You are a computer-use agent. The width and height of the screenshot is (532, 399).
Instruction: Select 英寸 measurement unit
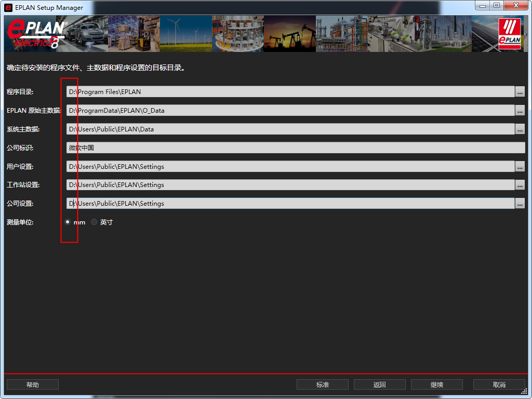[x=94, y=222]
